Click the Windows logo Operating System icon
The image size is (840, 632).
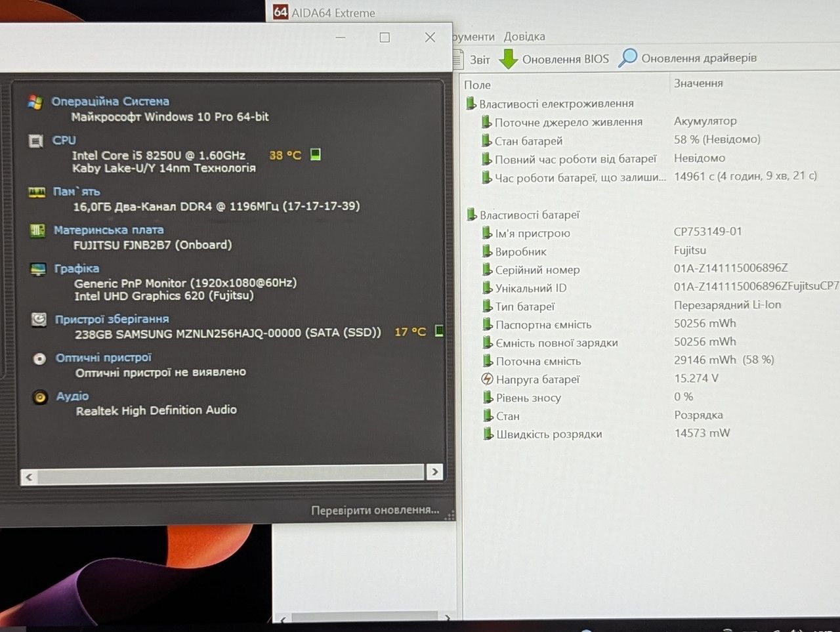click(x=35, y=102)
